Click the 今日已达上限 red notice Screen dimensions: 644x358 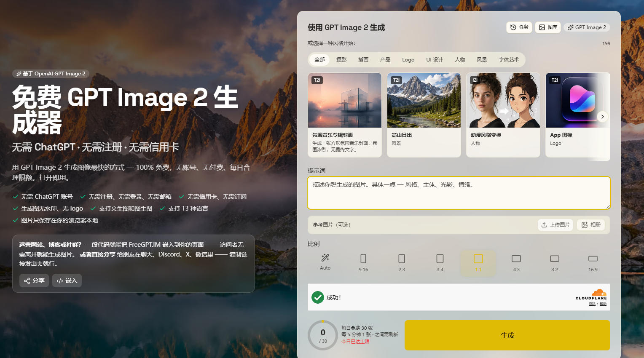pyautogui.click(x=355, y=342)
